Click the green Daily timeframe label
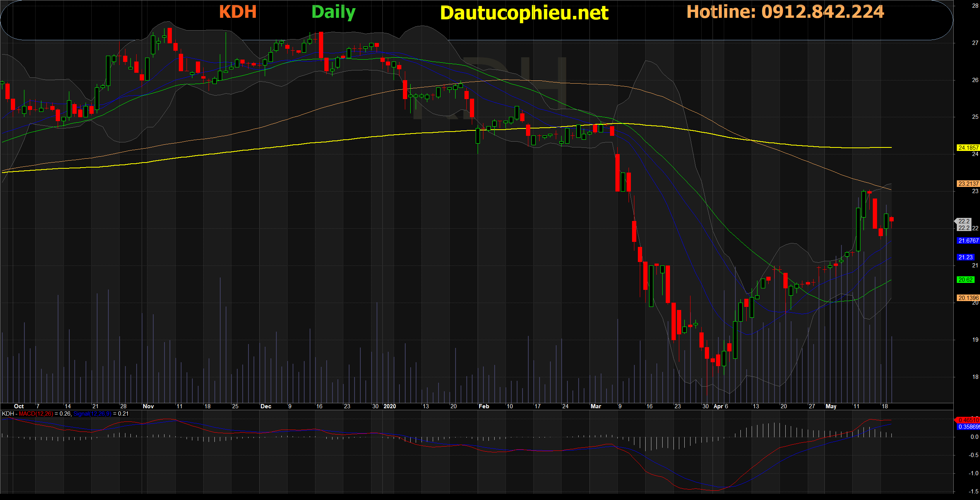 [333, 12]
